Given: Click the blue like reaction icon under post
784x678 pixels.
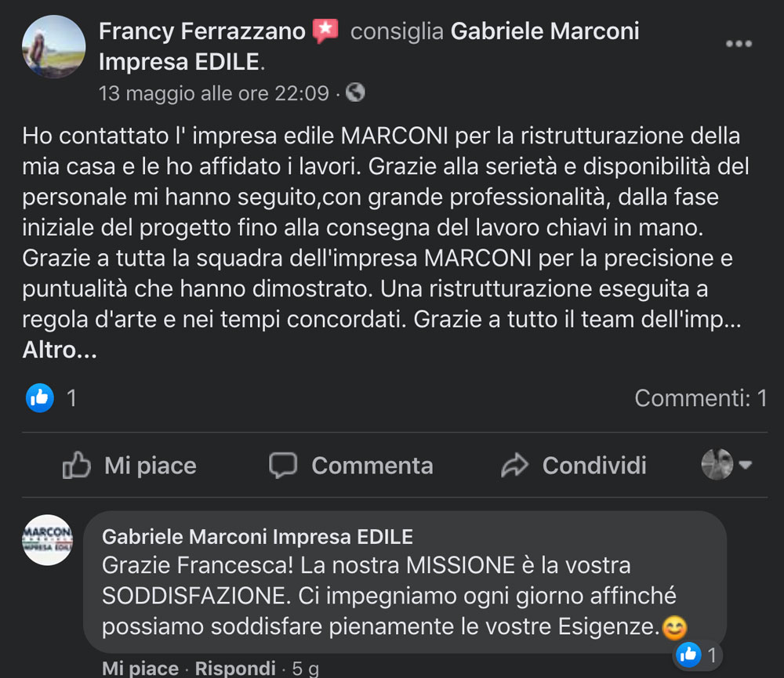Looking at the screenshot, I should [x=38, y=398].
